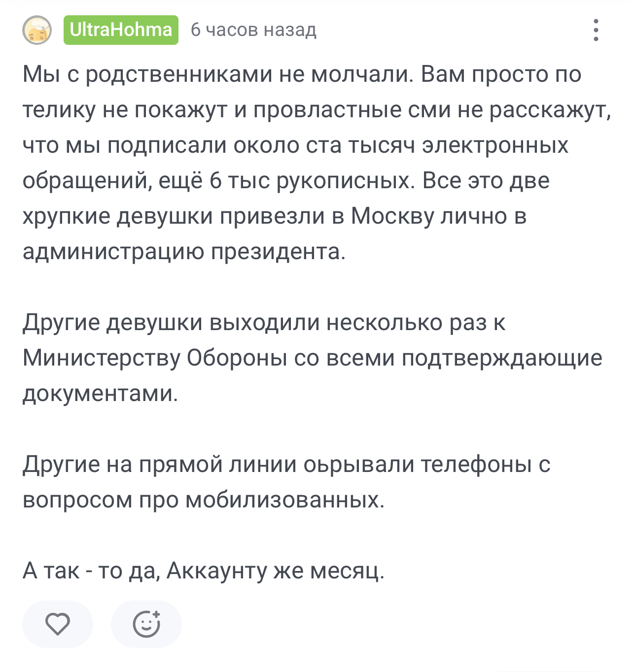Click the word 'мобилизованных' in the comment
The width and height of the screenshot is (636, 672).
click(284, 500)
